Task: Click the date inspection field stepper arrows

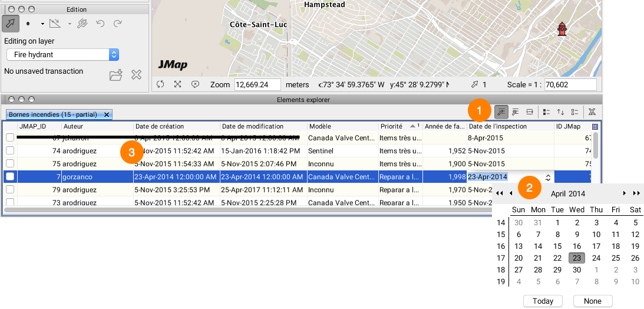Action: 548,177
